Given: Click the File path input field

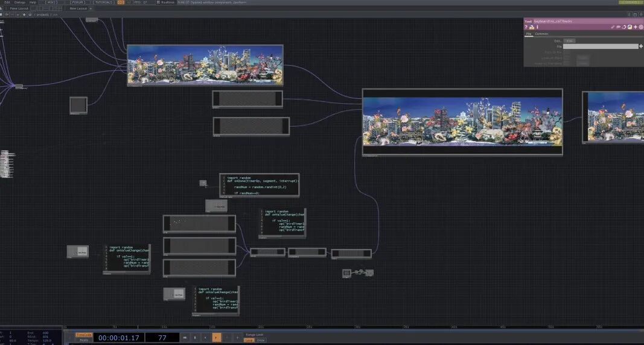Looking at the screenshot, I should pyautogui.click(x=601, y=46).
